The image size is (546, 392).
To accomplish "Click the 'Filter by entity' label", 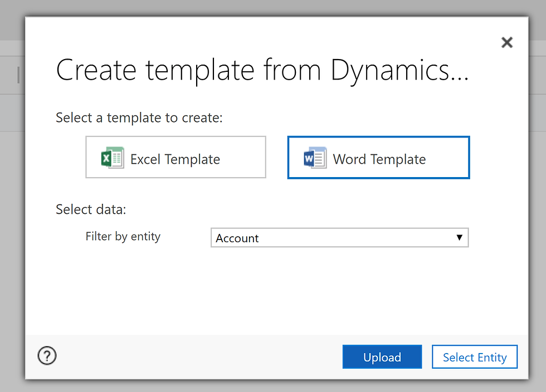I will (x=123, y=237).
